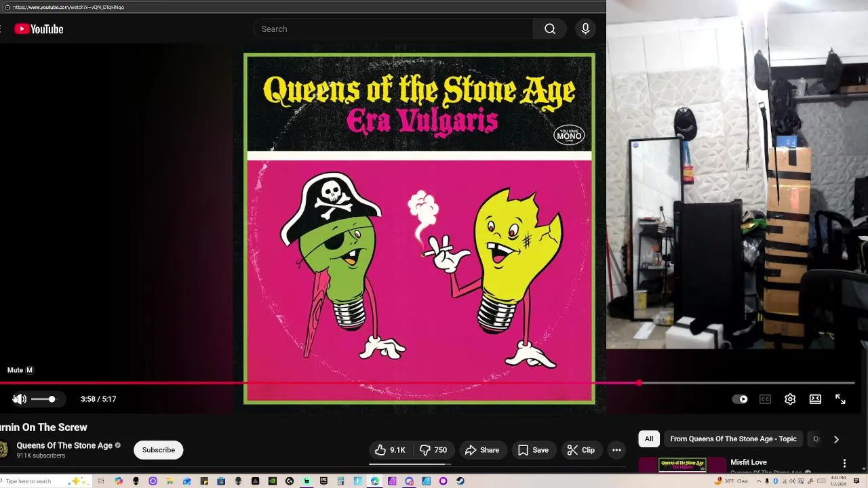Click the Share button

point(482,450)
